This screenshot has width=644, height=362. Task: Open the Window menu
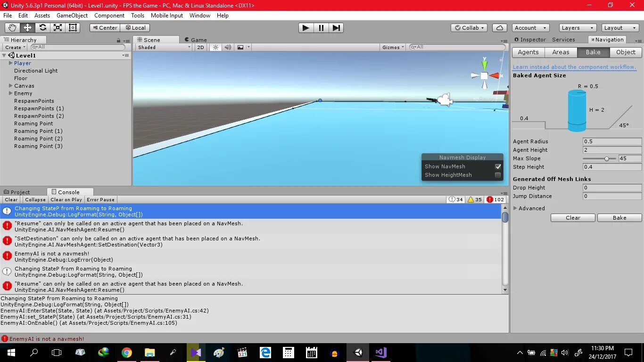pos(200,16)
